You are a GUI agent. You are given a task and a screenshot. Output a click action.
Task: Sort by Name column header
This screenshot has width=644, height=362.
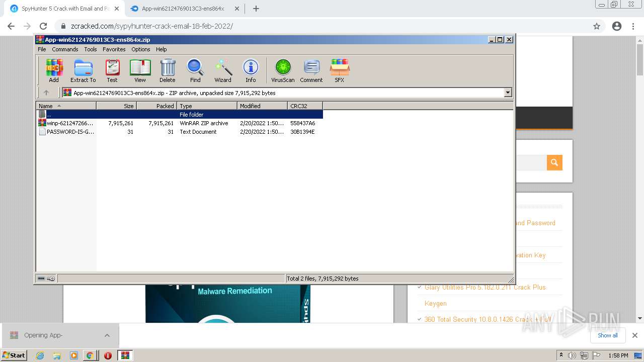[66, 106]
